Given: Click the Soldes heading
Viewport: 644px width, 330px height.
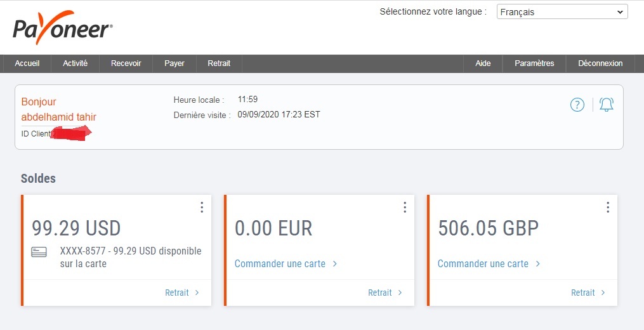Looking at the screenshot, I should pyautogui.click(x=38, y=178).
